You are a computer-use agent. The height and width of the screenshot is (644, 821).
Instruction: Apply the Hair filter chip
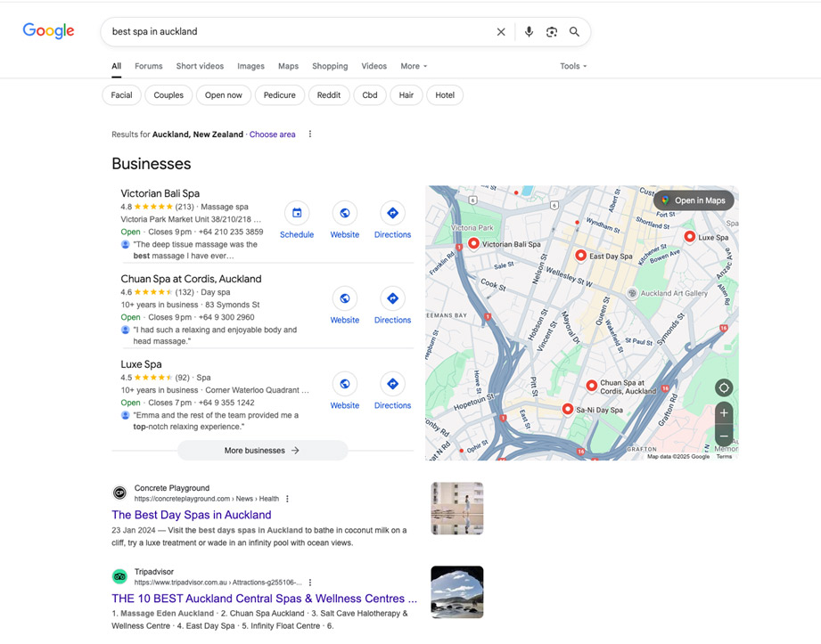(406, 95)
